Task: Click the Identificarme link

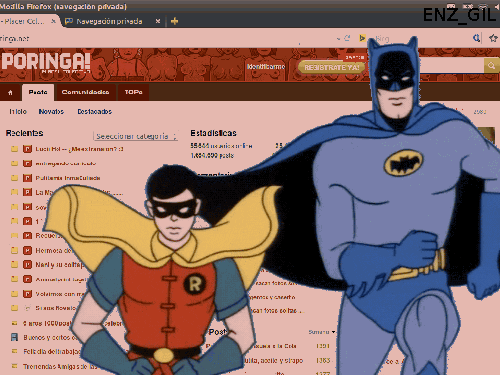Action: click(x=266, y=67)
